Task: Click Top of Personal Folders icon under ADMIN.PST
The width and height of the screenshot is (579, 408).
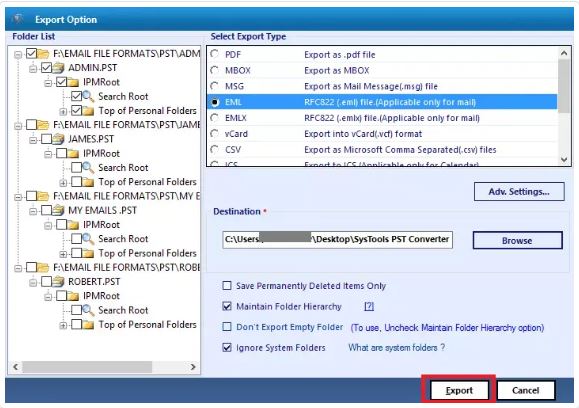Action: (x=88, y=111)
